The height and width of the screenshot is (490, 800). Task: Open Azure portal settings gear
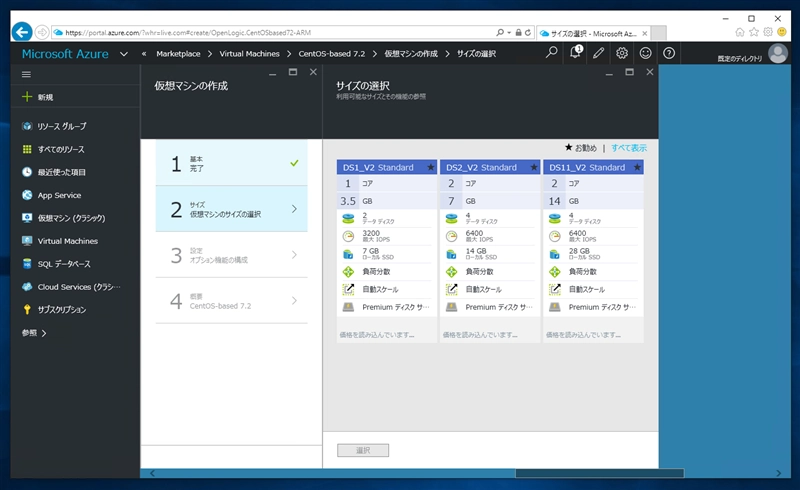click(622, 53)
